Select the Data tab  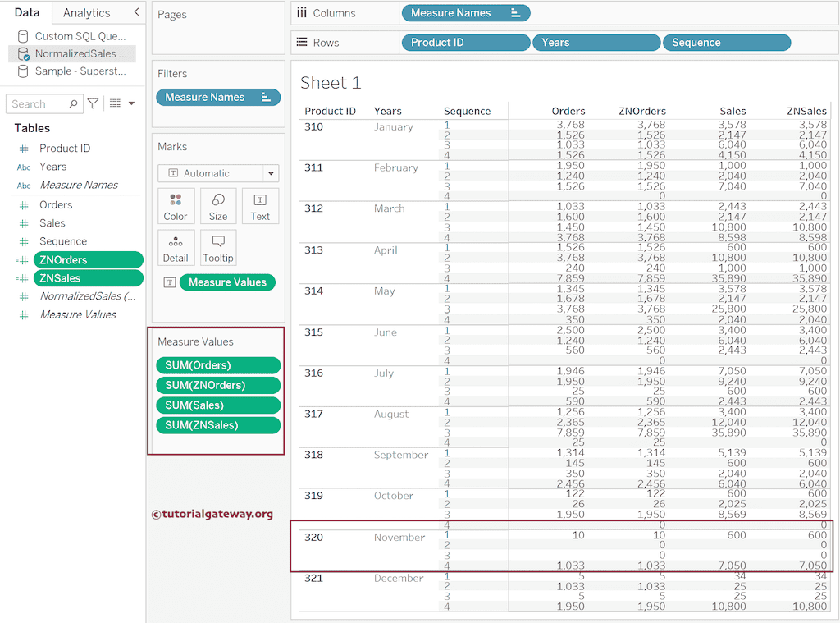(x=27, y=12)
